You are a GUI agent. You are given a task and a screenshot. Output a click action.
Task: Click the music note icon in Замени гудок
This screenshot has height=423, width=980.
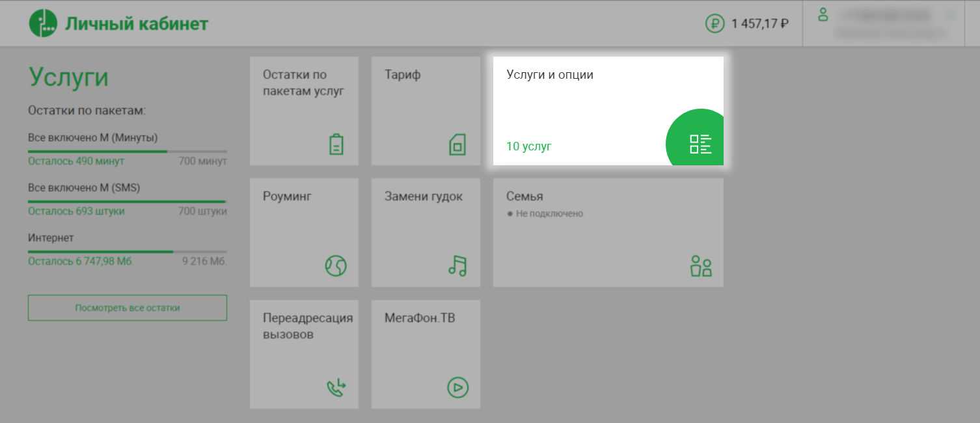457,265
